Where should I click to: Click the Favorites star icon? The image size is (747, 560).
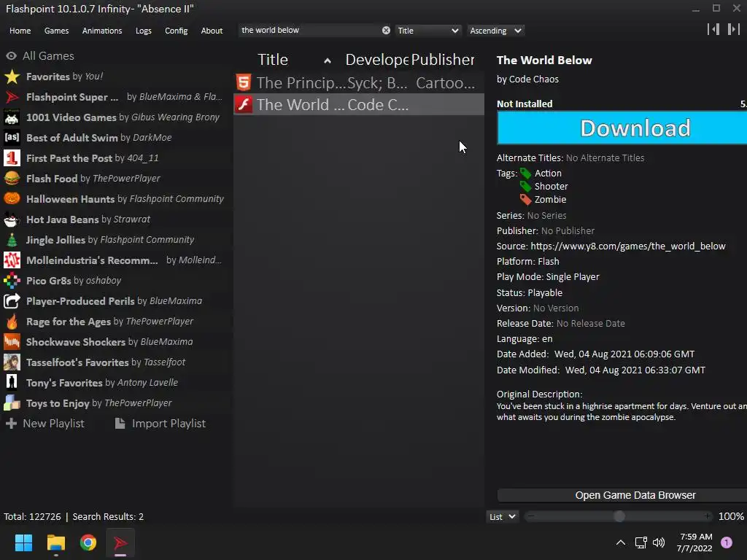[12, 77]
